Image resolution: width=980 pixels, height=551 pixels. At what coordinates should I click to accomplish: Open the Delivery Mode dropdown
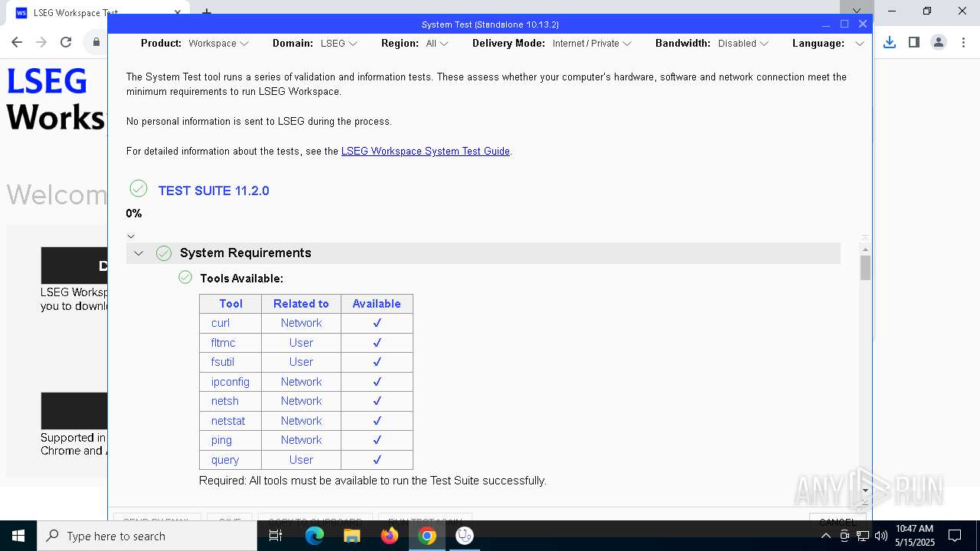(592, 44)
